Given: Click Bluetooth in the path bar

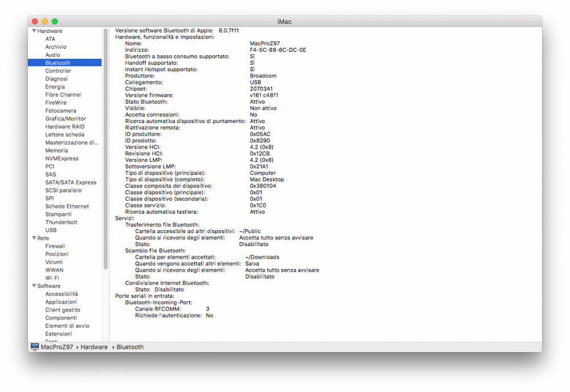Looking at the screenshot, I should (x=130, y=348).
